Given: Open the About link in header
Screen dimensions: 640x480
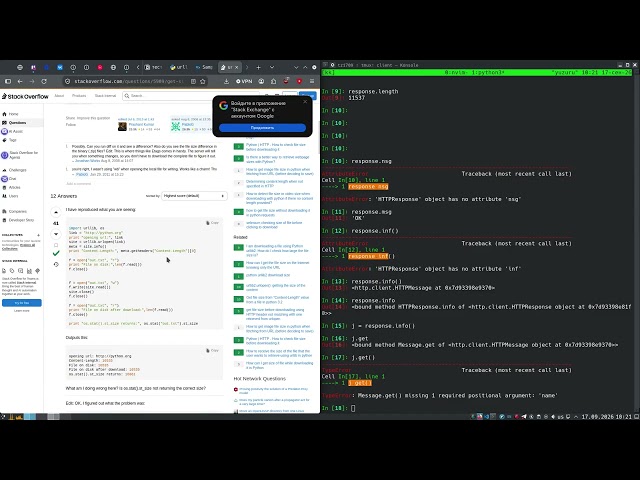Looking at the screenshot, I should 59,96.
